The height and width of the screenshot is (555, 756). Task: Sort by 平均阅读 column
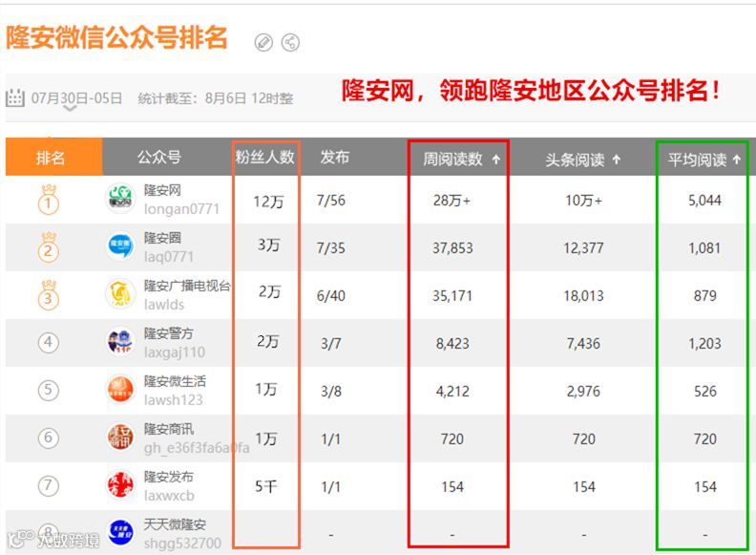(697, 160)
